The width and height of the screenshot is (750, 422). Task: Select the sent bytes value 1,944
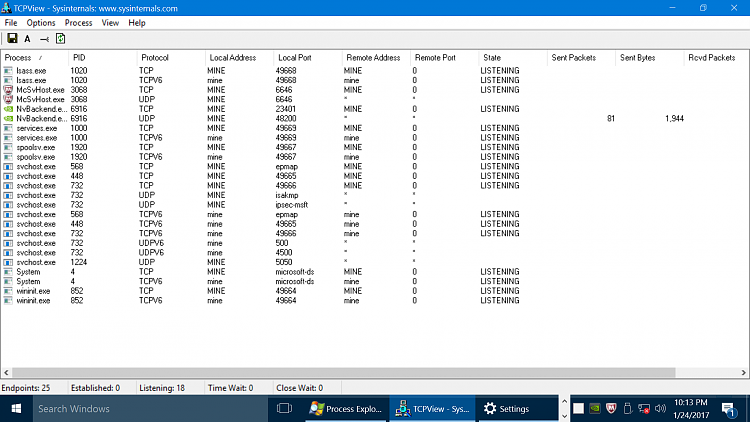[x=674, y=119]
